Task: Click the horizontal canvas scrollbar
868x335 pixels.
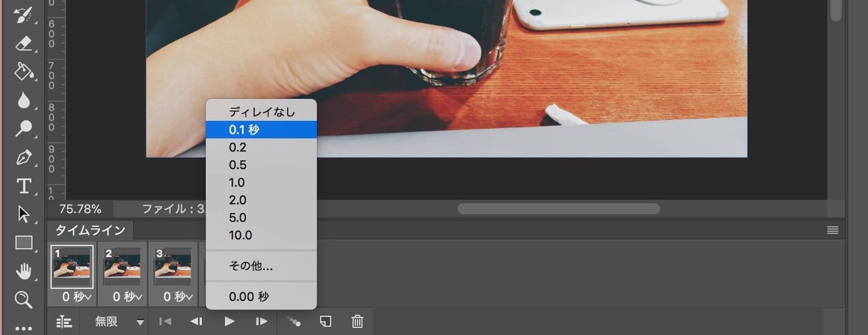Action: [558, 208]
